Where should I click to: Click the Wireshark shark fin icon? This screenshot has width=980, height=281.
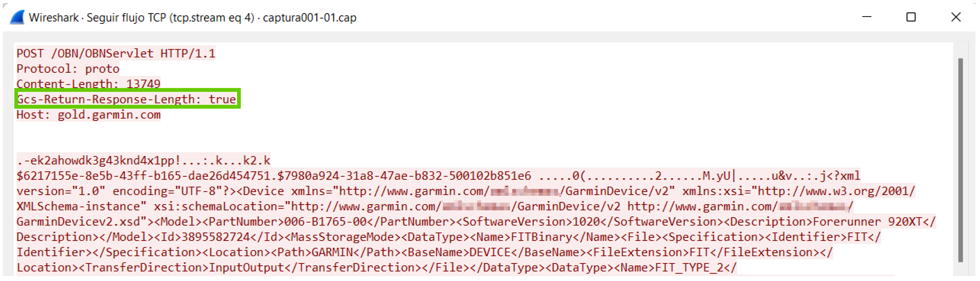pos(17,17)
